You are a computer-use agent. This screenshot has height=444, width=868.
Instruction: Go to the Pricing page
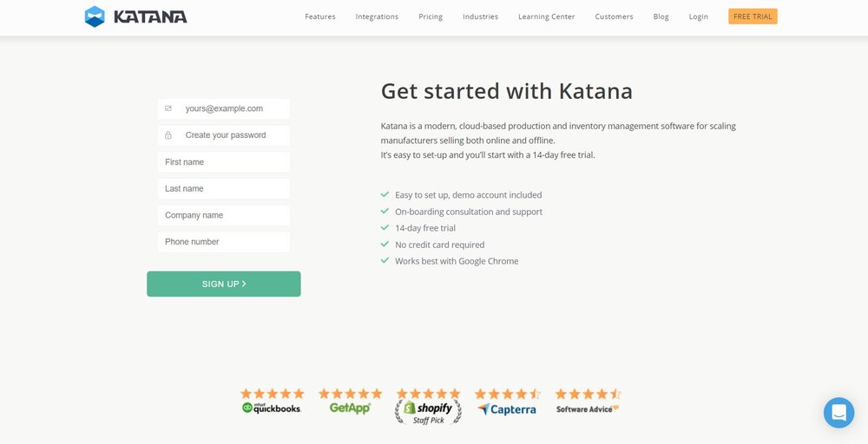tap(431, 16)
